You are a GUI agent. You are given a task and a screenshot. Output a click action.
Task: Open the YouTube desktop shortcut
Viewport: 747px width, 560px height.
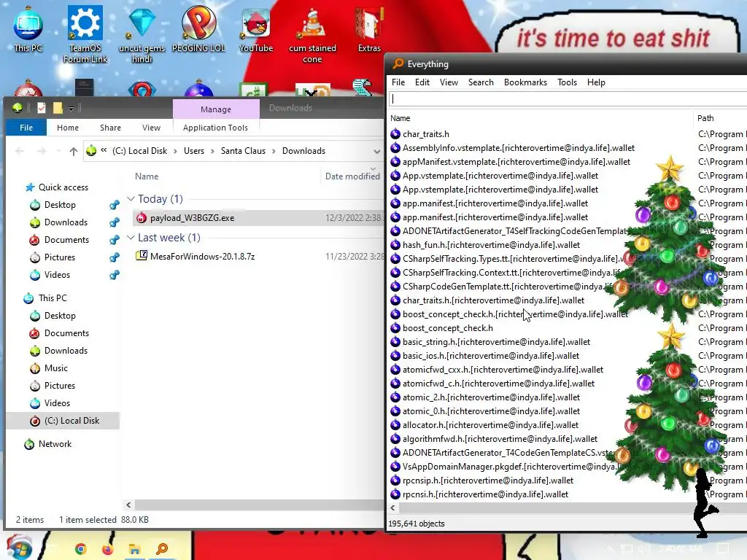tap(256, 28)
